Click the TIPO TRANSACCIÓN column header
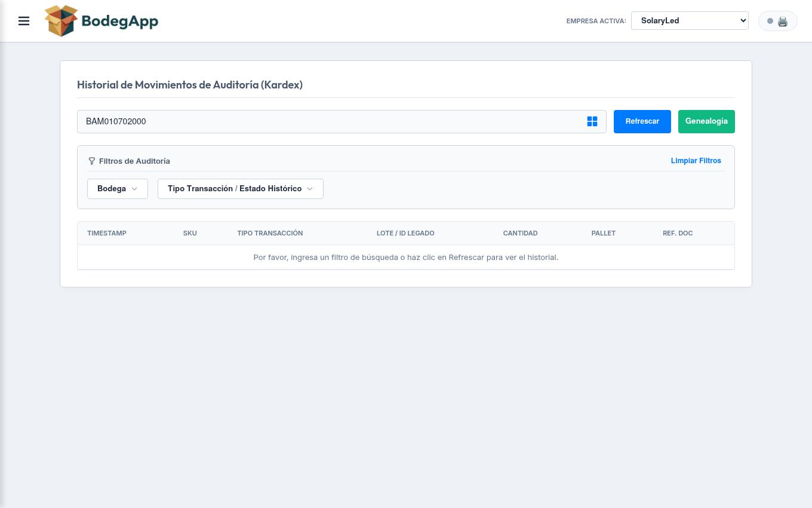The width and height of the screenshot is (812, 508). 270,233
